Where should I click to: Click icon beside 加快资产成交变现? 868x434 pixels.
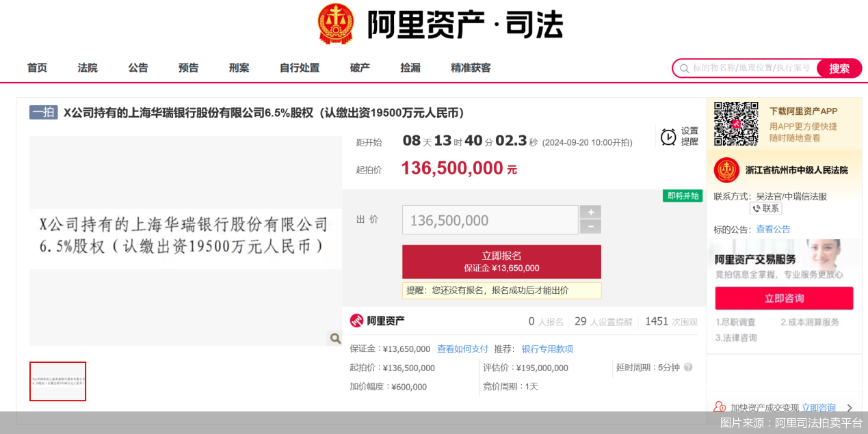pyautogui.click(x=720, y=407)
